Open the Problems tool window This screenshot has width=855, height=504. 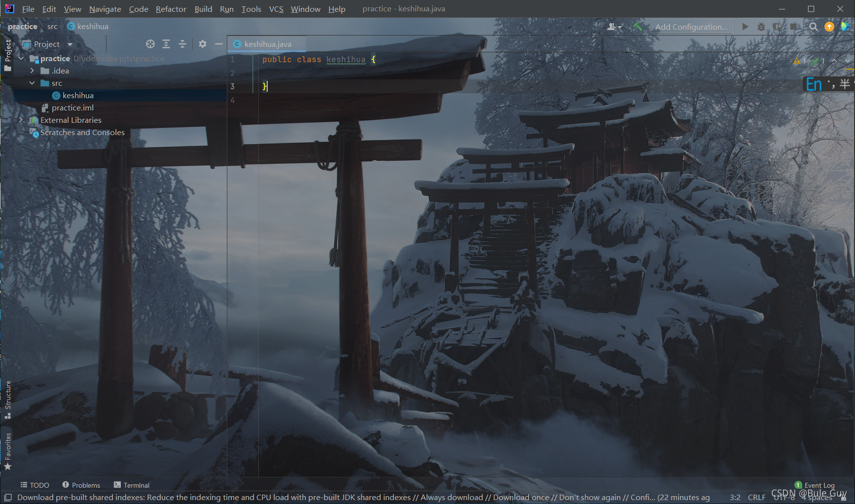tap(81, 485)
